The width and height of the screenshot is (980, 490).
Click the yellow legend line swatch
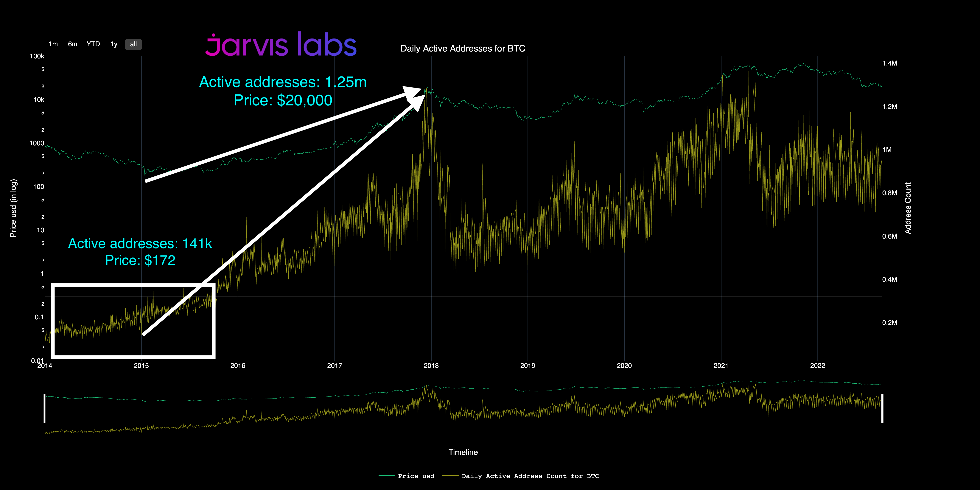[450, 476]
